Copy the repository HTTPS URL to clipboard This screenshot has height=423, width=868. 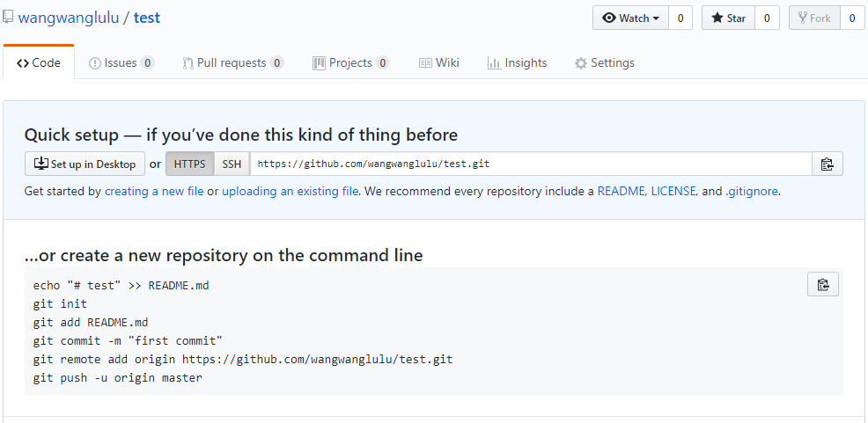pos(827,164)
